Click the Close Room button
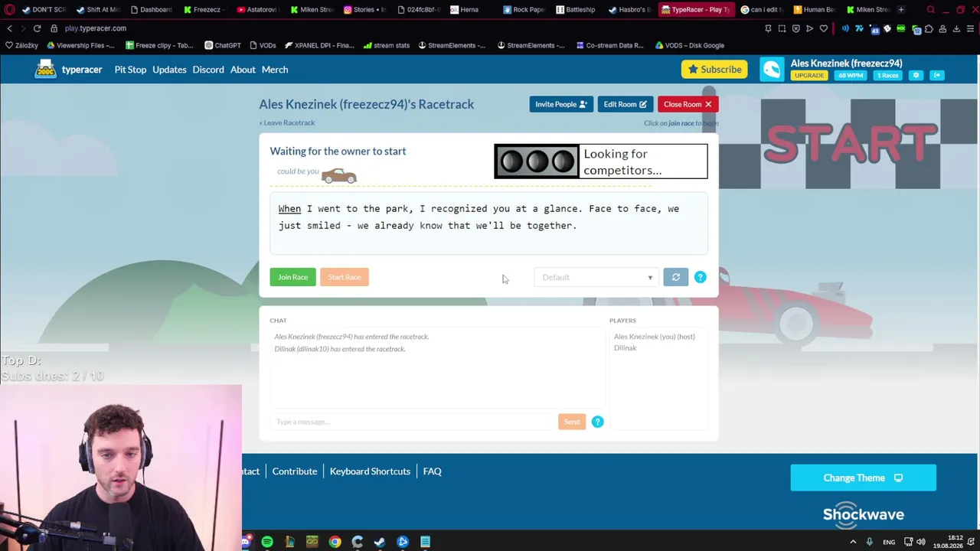The width and height of the screenshot is (980, 551). tap(688, 104)
